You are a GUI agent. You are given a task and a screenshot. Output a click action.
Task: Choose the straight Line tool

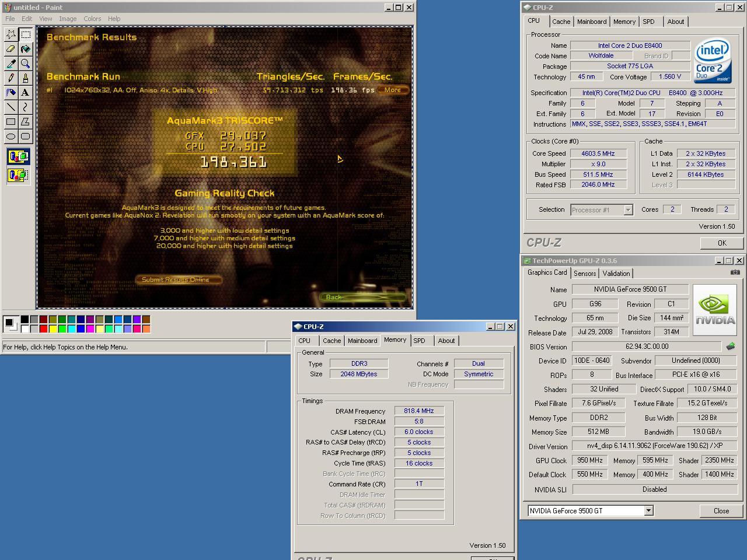pyautogui.click(x=11, y=107)
